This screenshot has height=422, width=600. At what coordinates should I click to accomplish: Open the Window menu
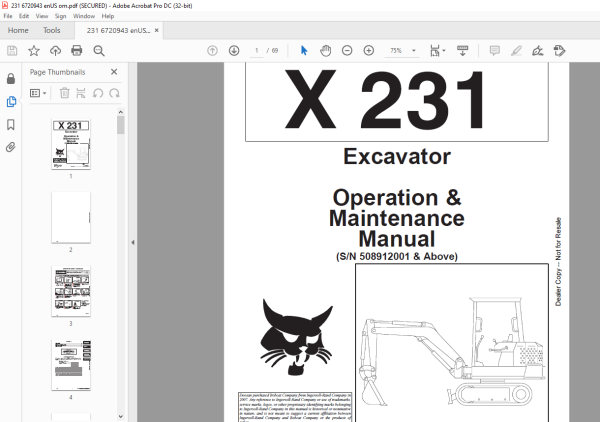pos(84,16)
